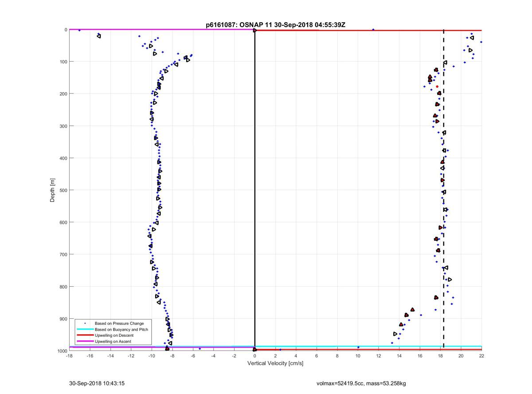532x394 pixels.
Task: Click x-axis tick label '12'
Action: click(378, 355)
